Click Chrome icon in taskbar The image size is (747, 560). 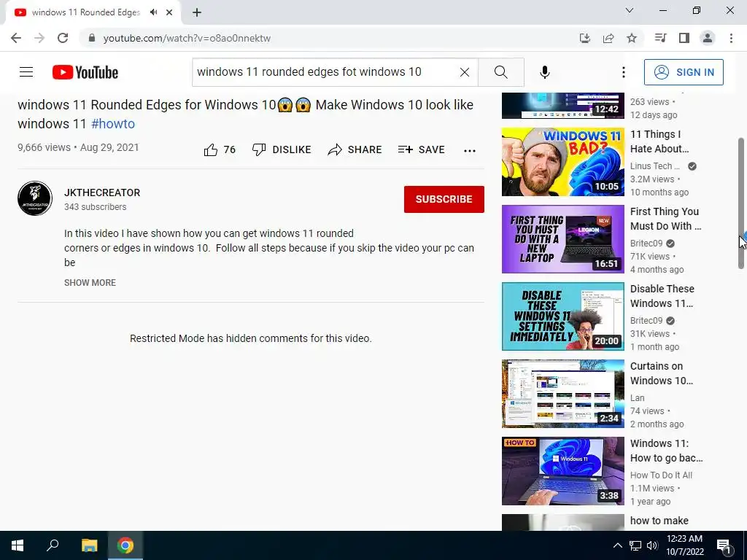click(125, 545)
